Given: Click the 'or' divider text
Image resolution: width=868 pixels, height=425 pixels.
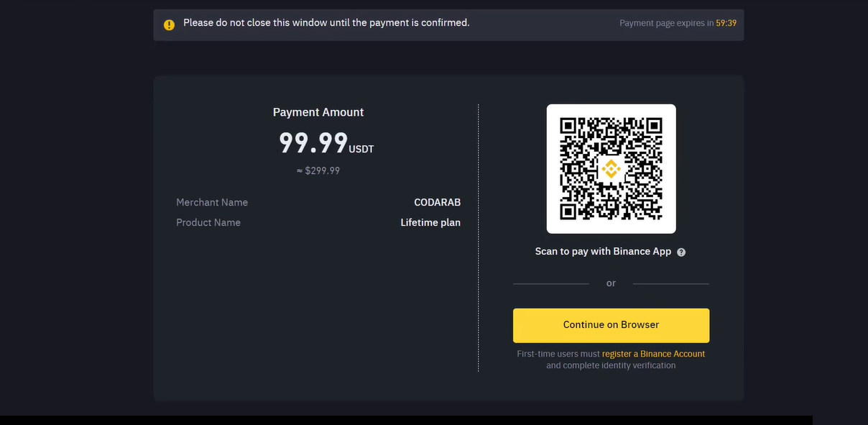Looking at the screenshot, I should pyautogui.click(x=611, y=283).
